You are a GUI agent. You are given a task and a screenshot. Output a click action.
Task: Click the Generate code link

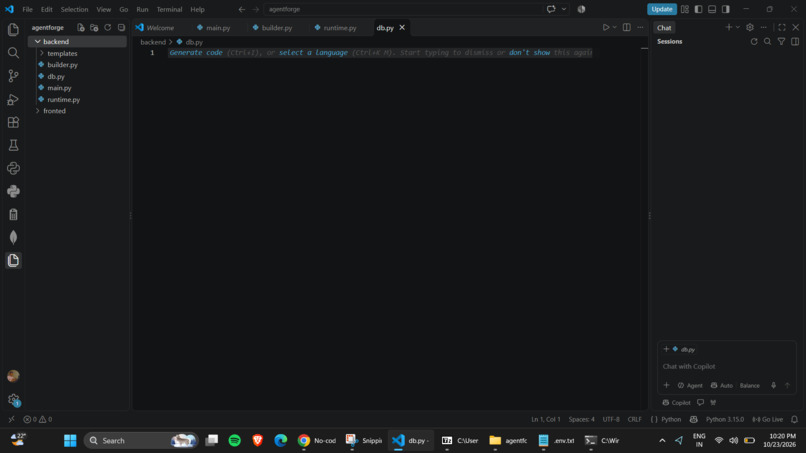click(196, 52)
